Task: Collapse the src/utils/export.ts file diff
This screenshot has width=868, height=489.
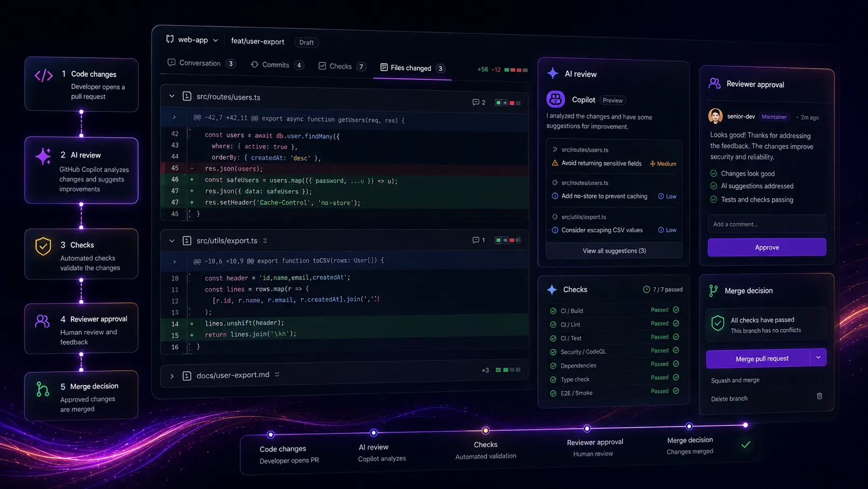Action: [172, 241]
